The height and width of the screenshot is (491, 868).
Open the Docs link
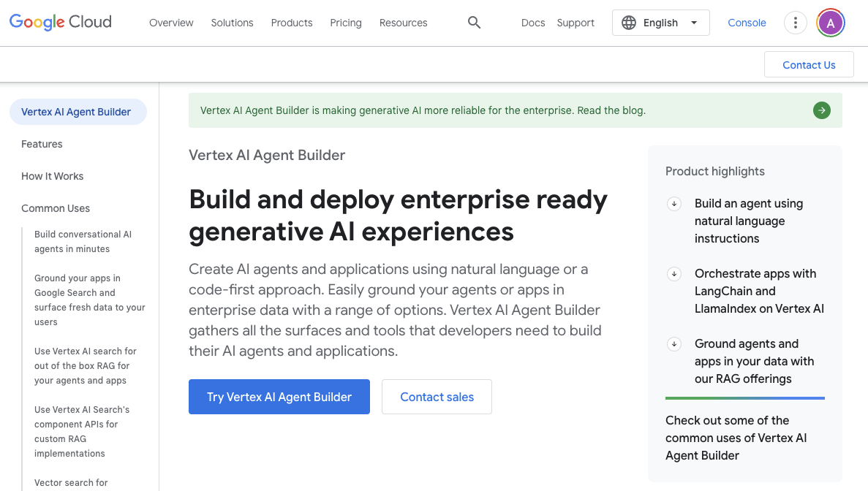click(x=533, y=23)
